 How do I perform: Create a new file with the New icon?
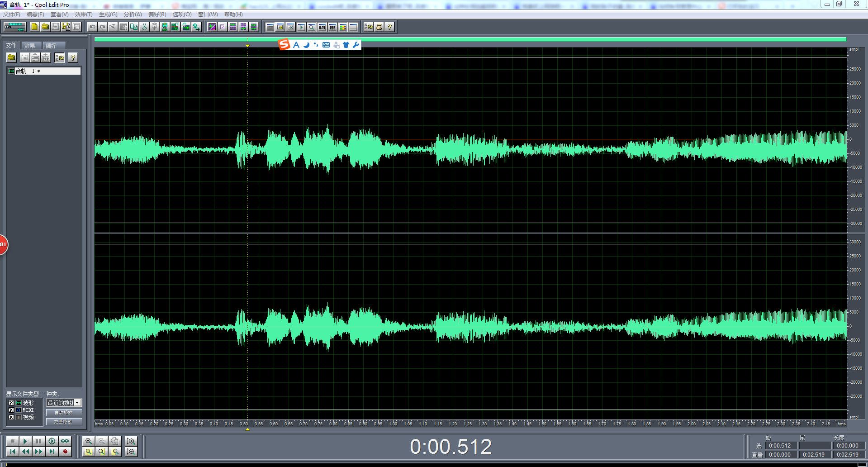pos(34,27)
